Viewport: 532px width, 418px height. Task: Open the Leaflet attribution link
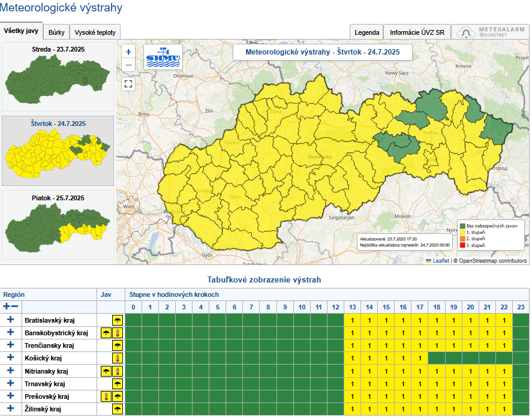440,261
